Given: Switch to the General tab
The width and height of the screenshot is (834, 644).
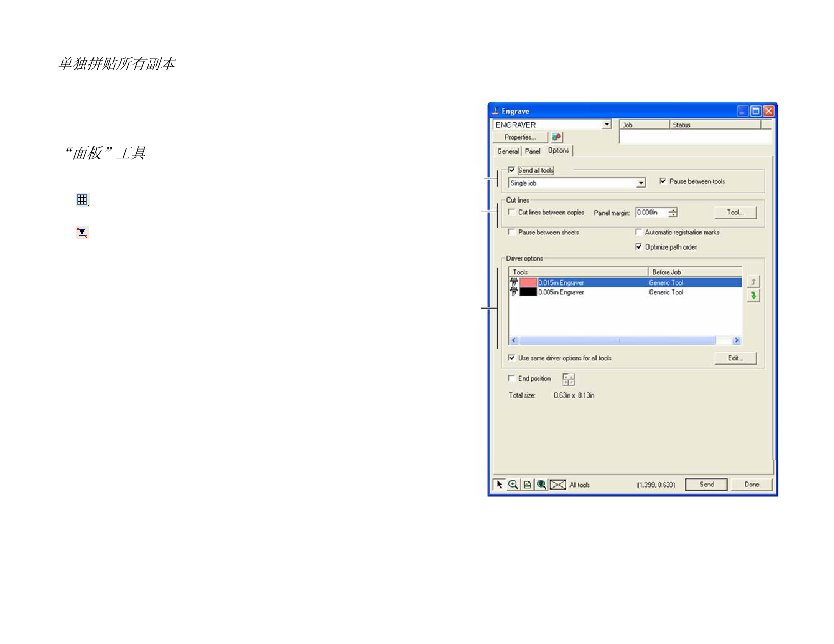Looking at the screenshot, I should coord(507,151).
